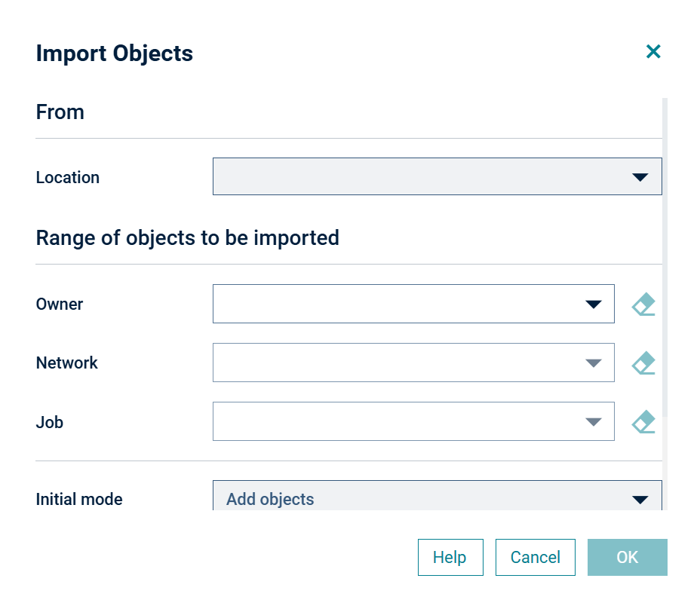
Task: Click the 'From' section heading
Action: point(60,112)
